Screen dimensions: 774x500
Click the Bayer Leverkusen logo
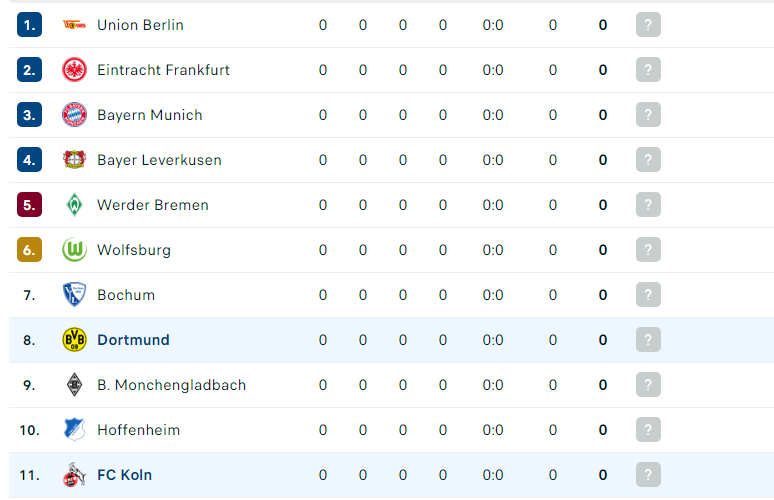point(74,159)
